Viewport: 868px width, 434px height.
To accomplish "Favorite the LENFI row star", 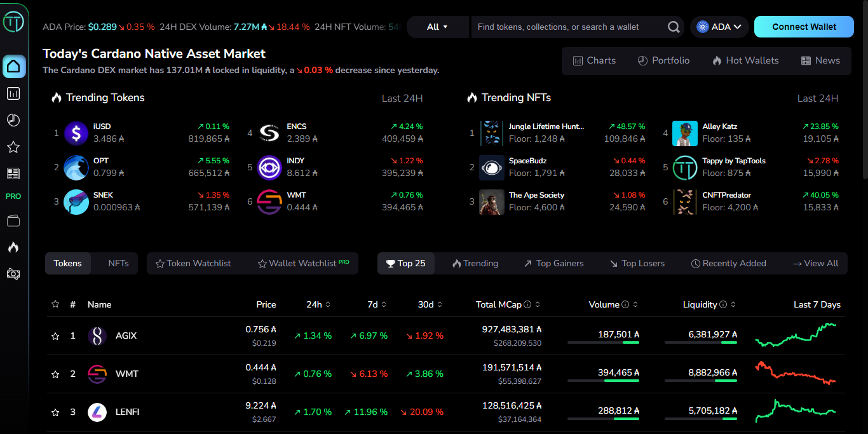I will [x=55, y=412].
